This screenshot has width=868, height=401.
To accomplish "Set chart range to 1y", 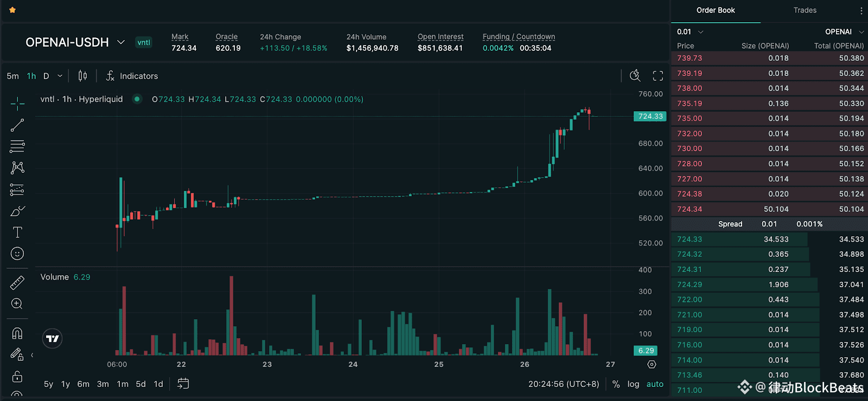I will click(66, 384).
